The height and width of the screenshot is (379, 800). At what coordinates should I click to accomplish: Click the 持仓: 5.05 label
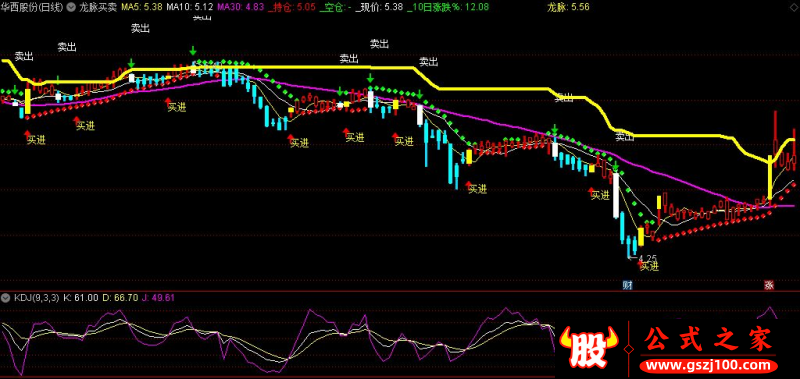[291, 7]
